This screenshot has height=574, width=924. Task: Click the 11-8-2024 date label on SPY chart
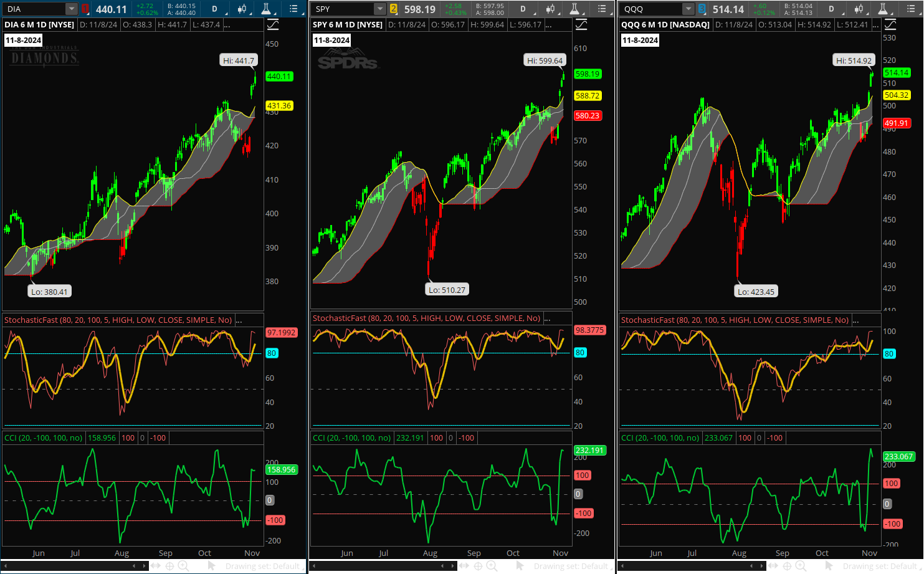(x=331, y=40)
